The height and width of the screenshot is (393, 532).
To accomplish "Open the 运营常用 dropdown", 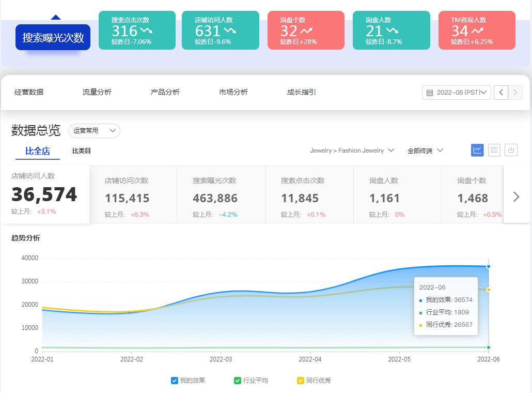I will coord(95,131).
